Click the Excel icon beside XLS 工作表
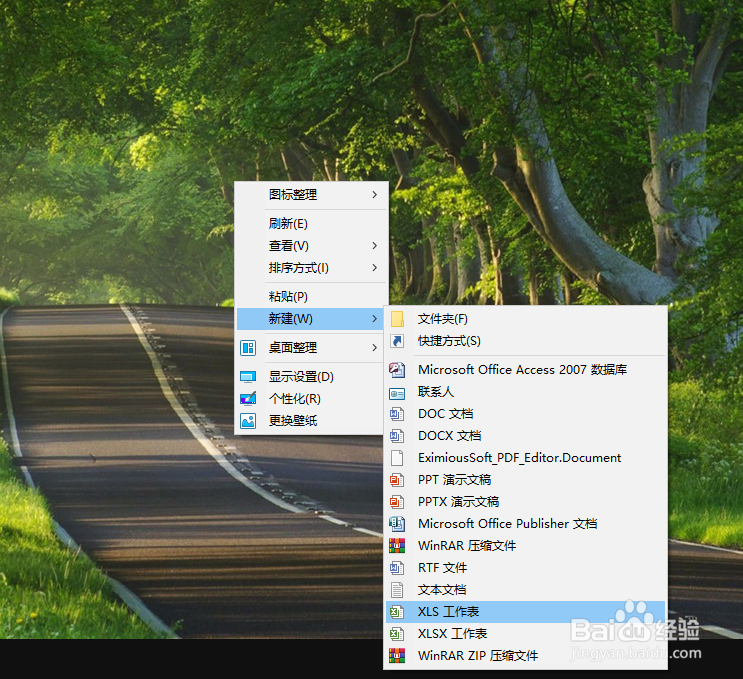 coord(397,612)
